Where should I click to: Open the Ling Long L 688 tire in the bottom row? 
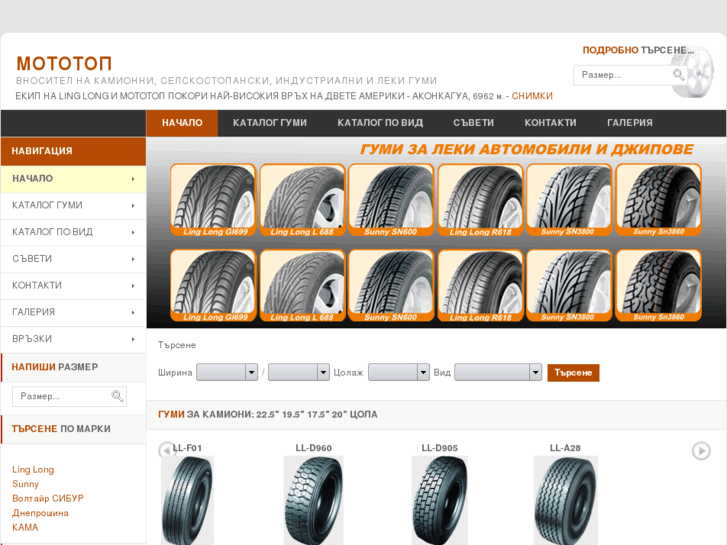pos(302,285)
